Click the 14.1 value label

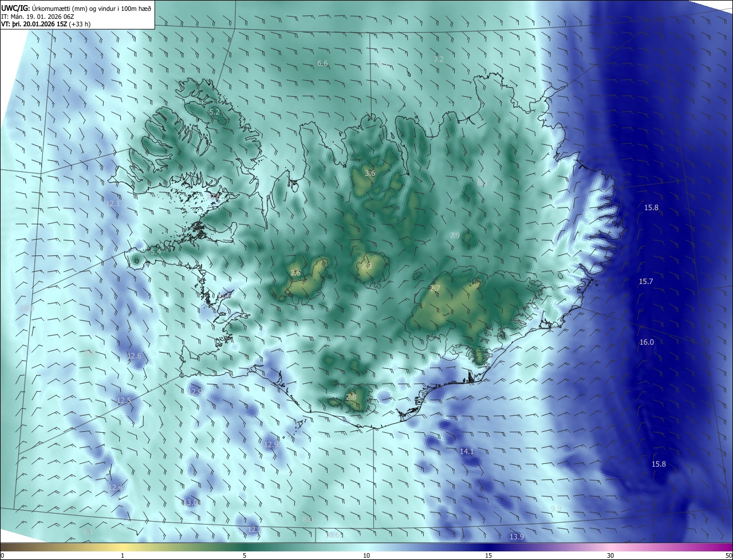point(467,451)
